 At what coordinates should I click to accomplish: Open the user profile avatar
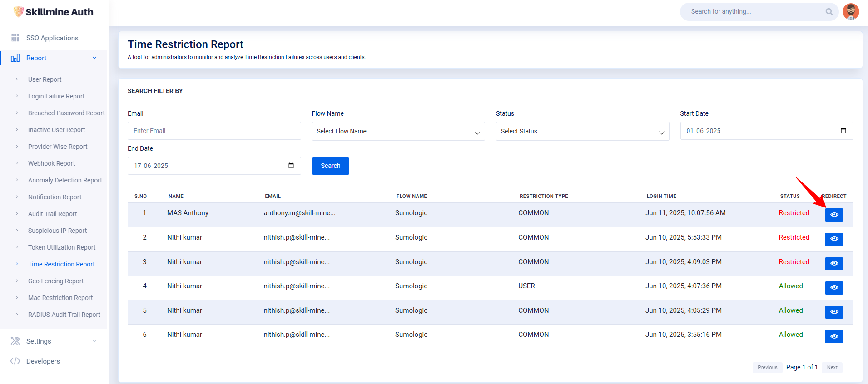click(x=850, y=12)
